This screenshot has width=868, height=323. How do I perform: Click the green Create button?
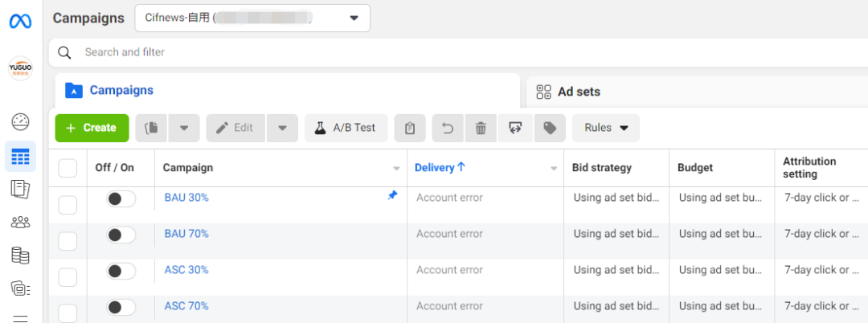(x=92, y=128)
